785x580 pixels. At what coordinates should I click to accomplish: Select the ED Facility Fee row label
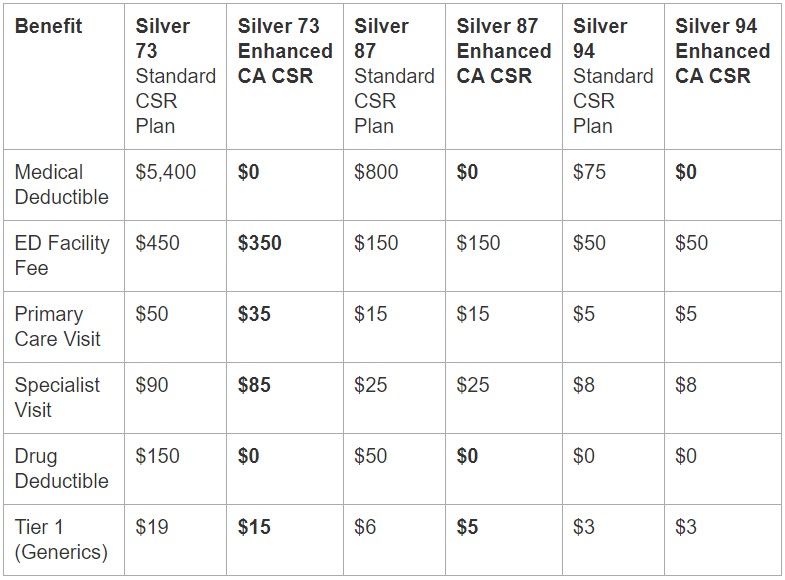tap(62, 255)
